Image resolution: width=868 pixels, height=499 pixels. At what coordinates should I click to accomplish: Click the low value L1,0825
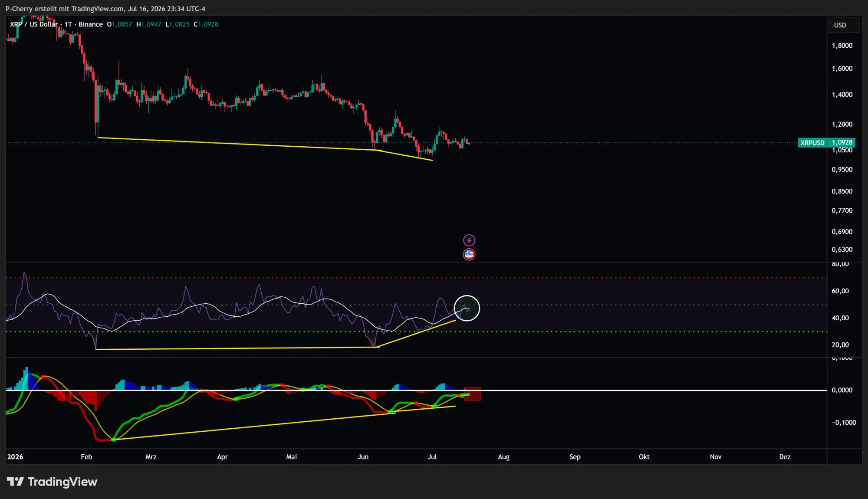tap(178, 24)
